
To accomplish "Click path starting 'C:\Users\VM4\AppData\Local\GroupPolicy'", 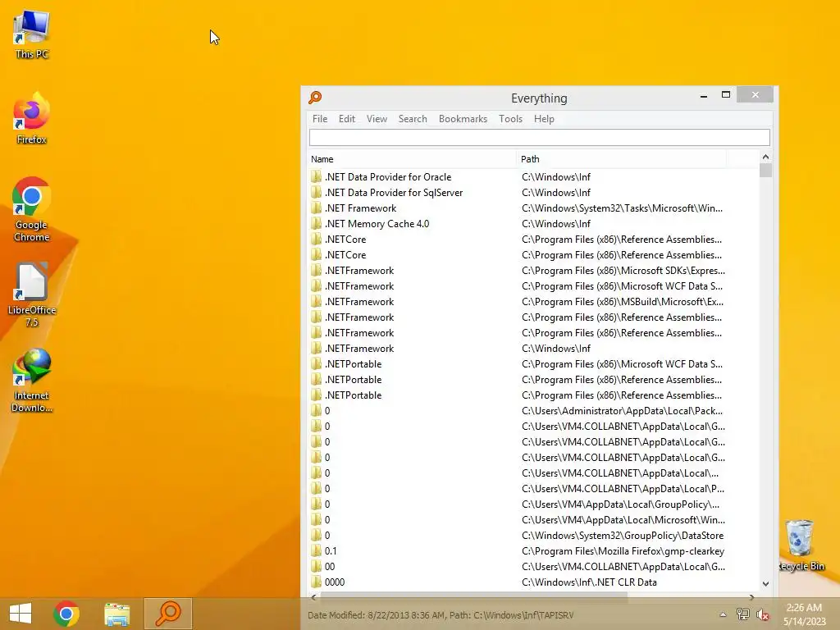I will (620, 504).
